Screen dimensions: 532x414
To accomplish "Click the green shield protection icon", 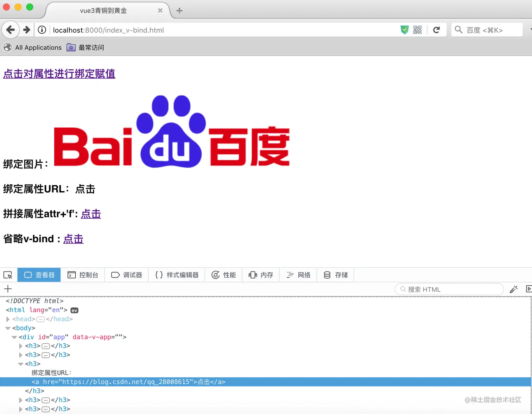I will [x=405, y=30].
